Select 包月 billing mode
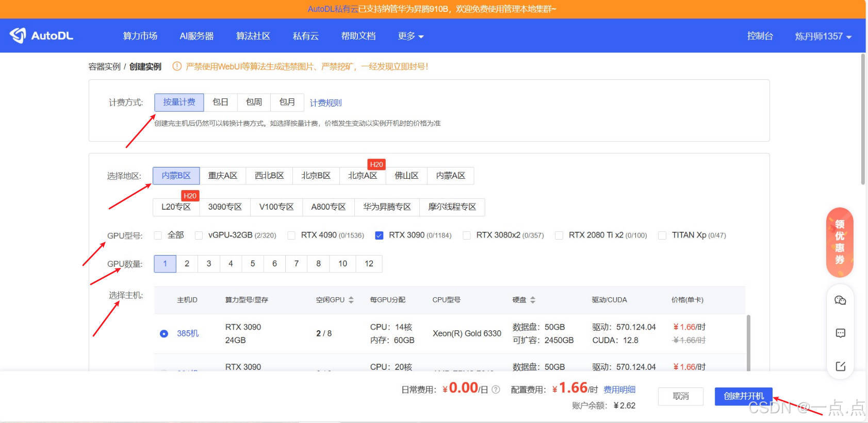868x423 pixels. coord(287,102)
